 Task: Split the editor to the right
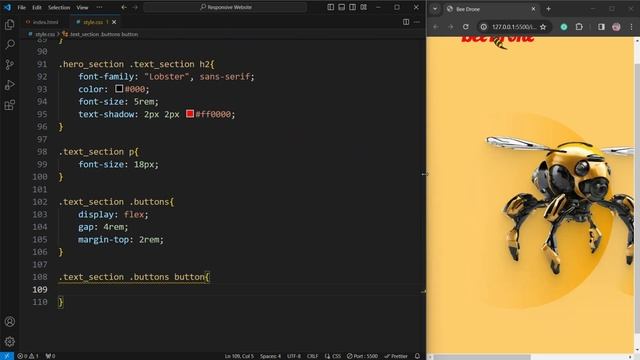(x=406, y=22)
